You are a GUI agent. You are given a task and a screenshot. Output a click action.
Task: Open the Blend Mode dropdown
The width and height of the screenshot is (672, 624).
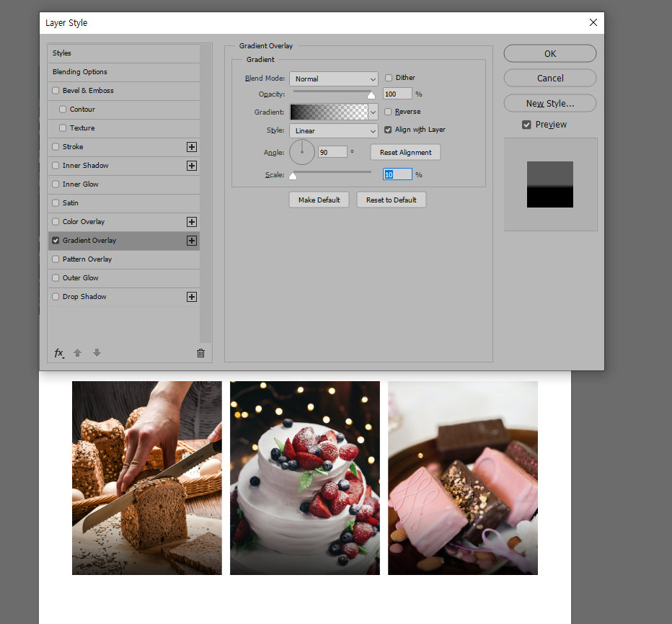pos(334,79)
